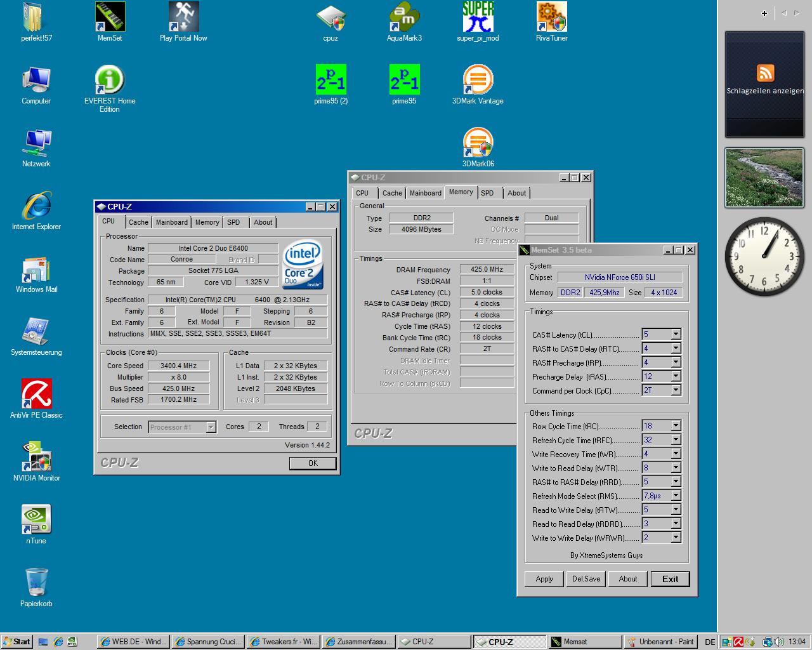This screenshot has height=650, width=812.
Task: Open the EVEREST Home Edition icon
Action: pyautogui.click(x=110, y=80)
